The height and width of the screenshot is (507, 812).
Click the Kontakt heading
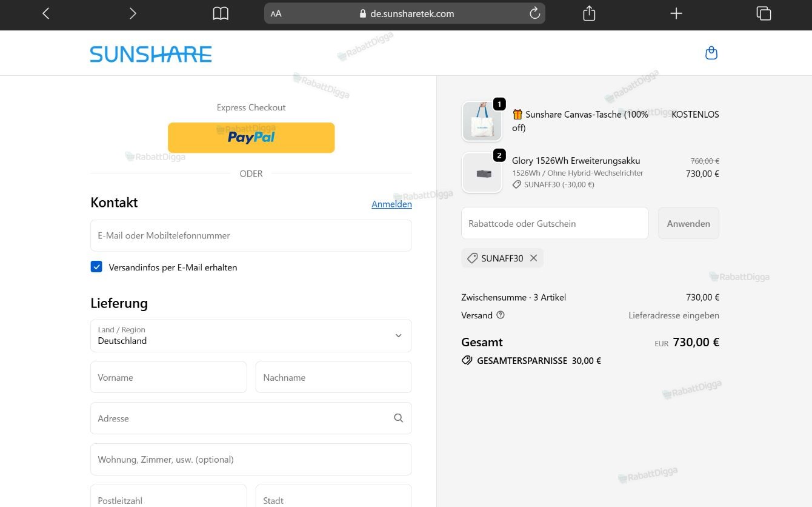(114, 203)
